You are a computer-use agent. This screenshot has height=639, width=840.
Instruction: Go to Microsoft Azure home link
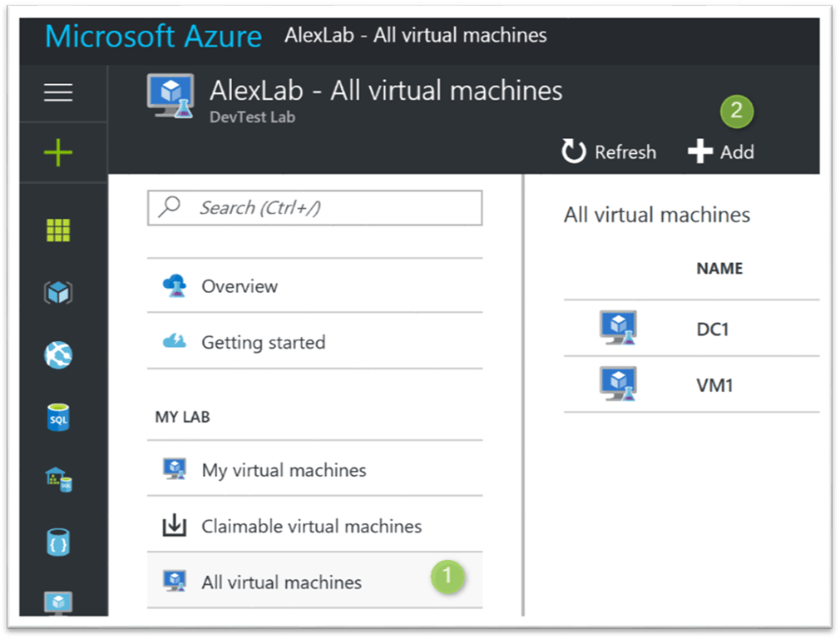[153, 37]
